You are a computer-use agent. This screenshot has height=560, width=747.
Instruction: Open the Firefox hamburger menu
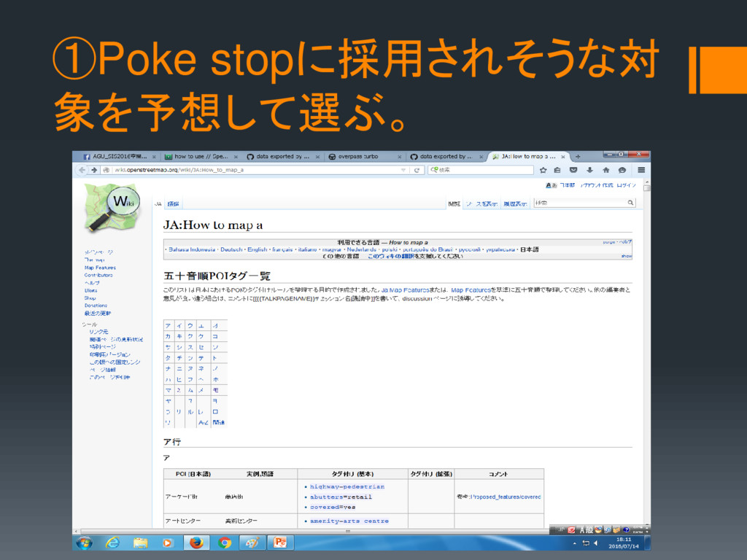click(x=641, y=170)
